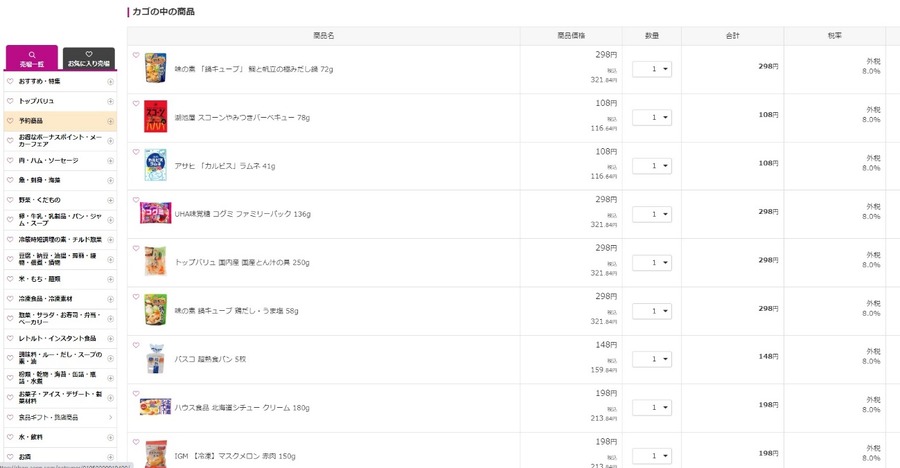Favorite the 予約商品 category heart
This screenshot has width=900, height=468.
tap(10, 121)
